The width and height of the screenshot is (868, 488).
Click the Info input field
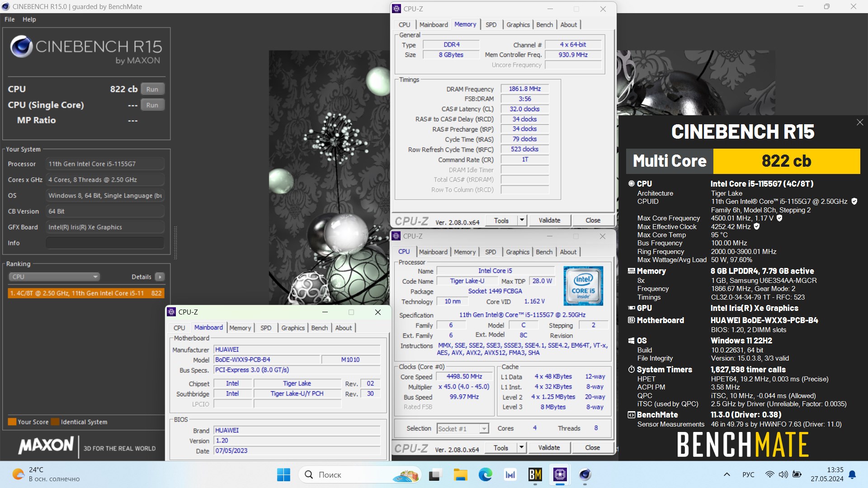click(105, 243)
